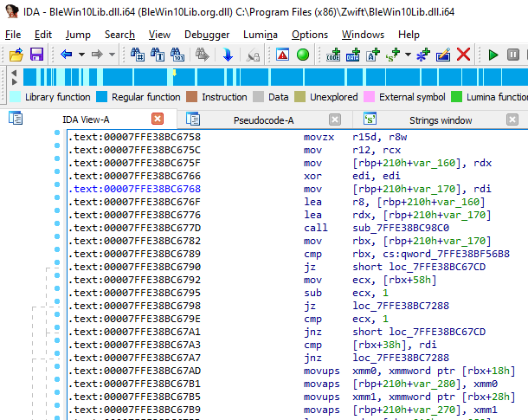Click binoculars search immediate value icon
The image size is (528, 420).
click(138, 55)
